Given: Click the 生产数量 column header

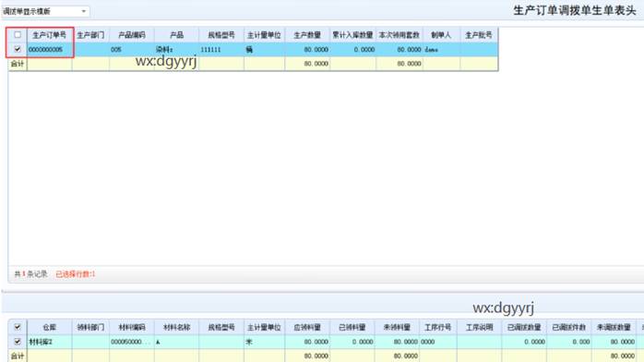Looking at the screenshot, I should point(307,35).
